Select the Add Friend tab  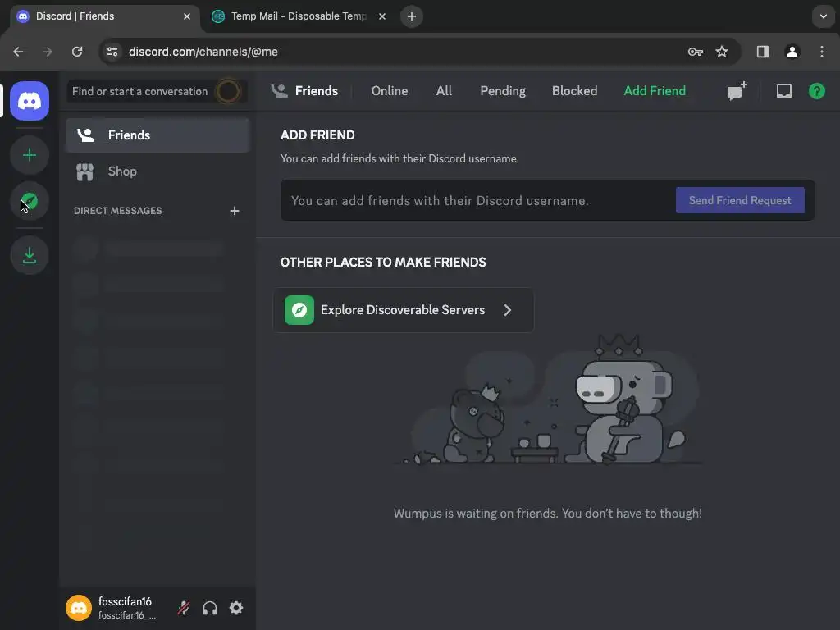tap(655, 91)
